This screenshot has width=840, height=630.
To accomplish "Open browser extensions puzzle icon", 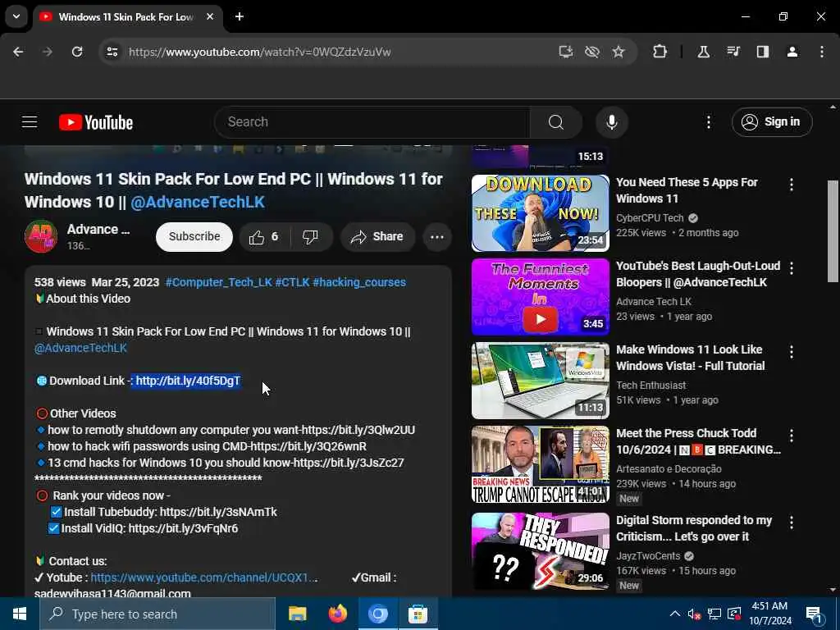I will click(x=660, y=52).
